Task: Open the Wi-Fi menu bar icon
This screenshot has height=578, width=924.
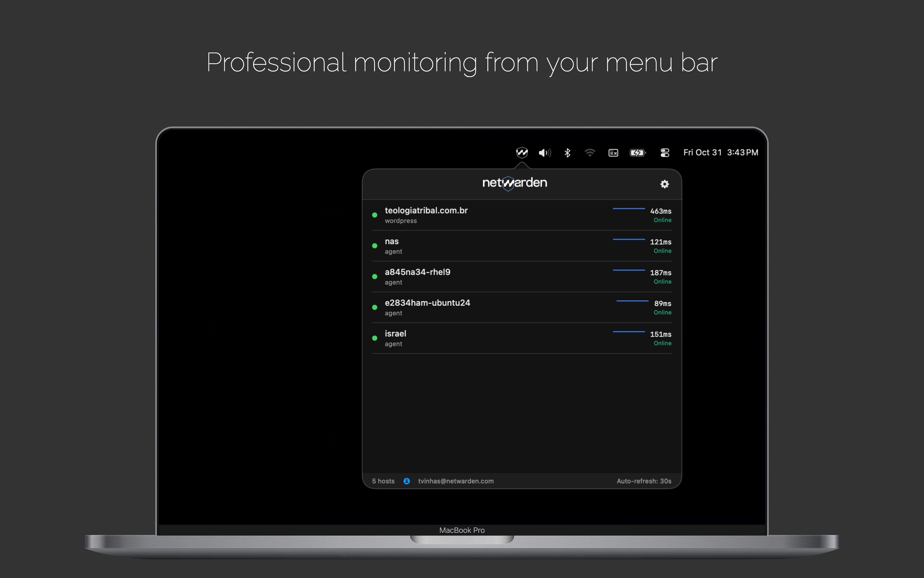Action: click(x=590, y=153)
